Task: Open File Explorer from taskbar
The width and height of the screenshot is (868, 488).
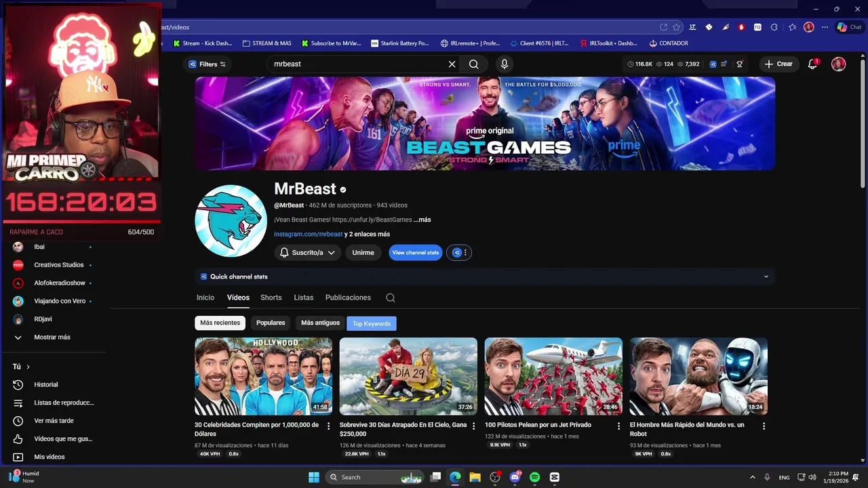Action: [x=475, y=477]
